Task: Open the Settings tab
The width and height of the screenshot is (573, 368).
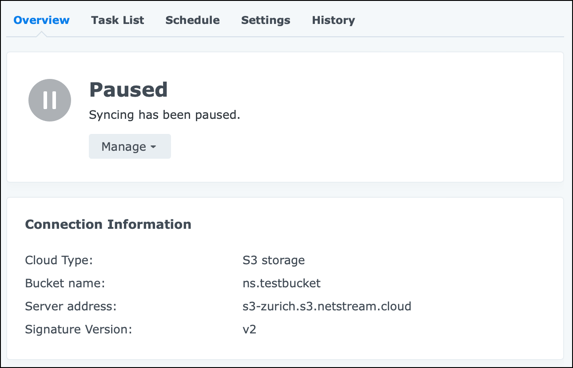Action: pos(266,20)
